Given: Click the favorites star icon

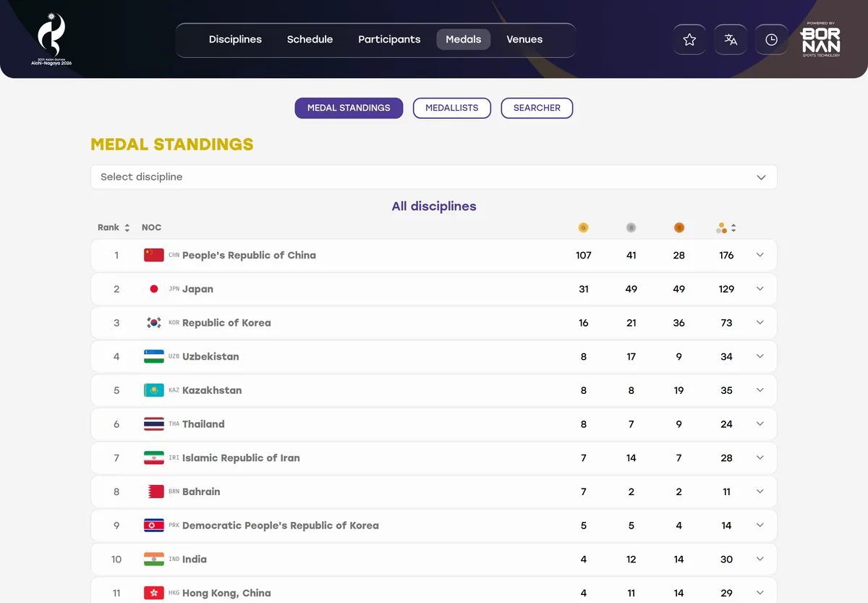Looking at the screenshot, I should (x=689, y=40).
